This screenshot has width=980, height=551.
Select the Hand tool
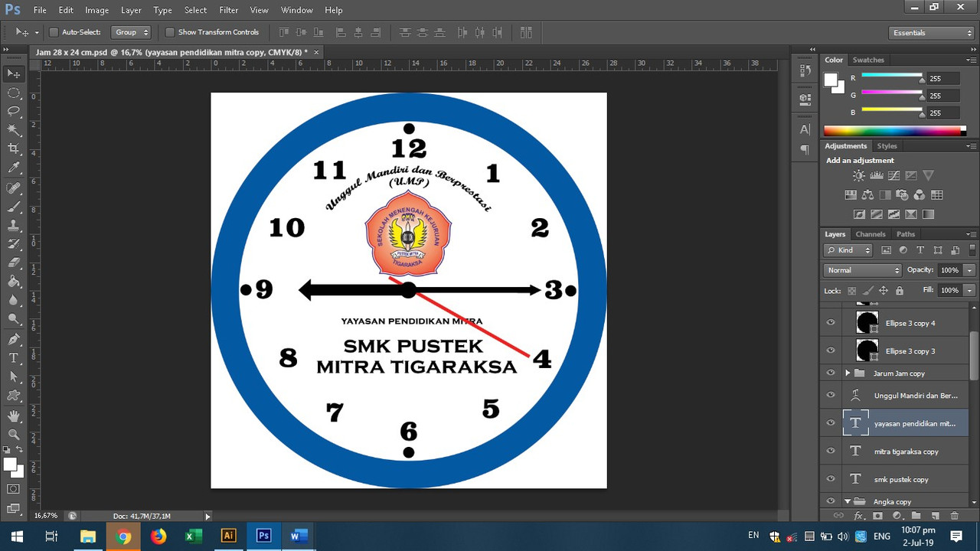coord(14,416)
